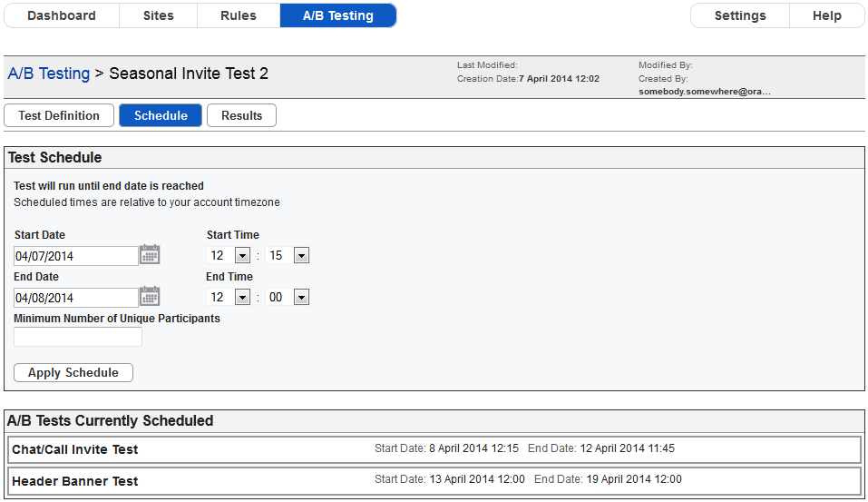
Task: View the Results sub-tab
Action: tap(242, 115)
